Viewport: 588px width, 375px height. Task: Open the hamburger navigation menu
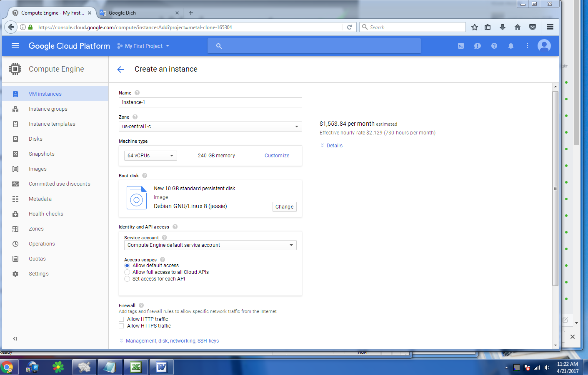[x=15, y=46]
